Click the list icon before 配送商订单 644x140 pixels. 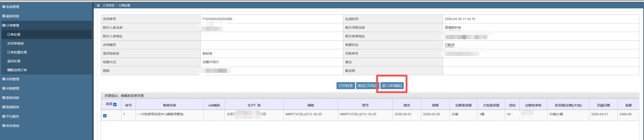click(9, 70)
